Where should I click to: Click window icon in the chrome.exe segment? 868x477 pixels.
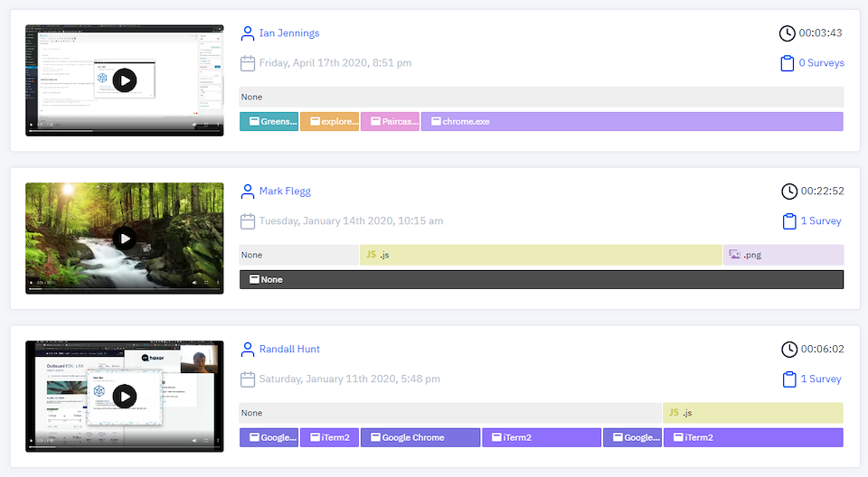(436, 121)
